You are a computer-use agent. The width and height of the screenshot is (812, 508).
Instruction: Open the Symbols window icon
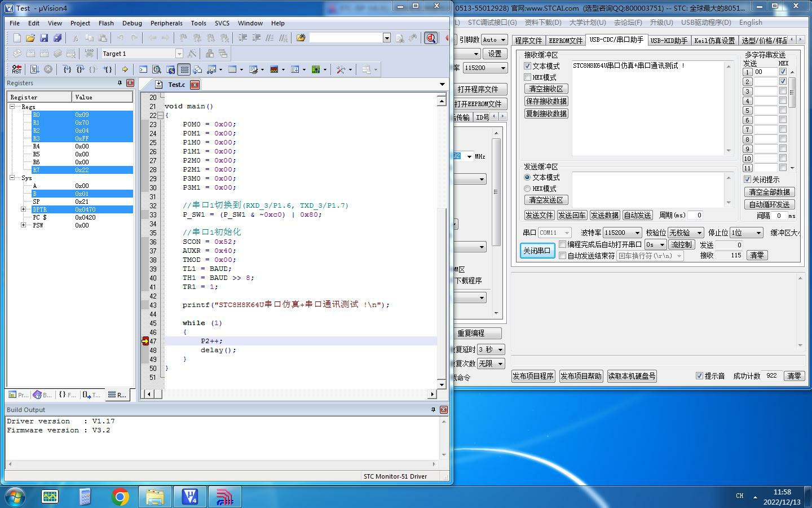tap(170, 69)
